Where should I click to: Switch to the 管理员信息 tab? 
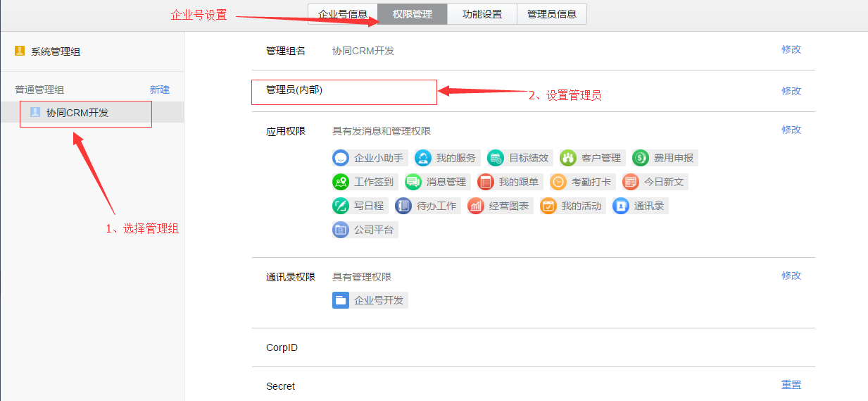click(552, 14)
